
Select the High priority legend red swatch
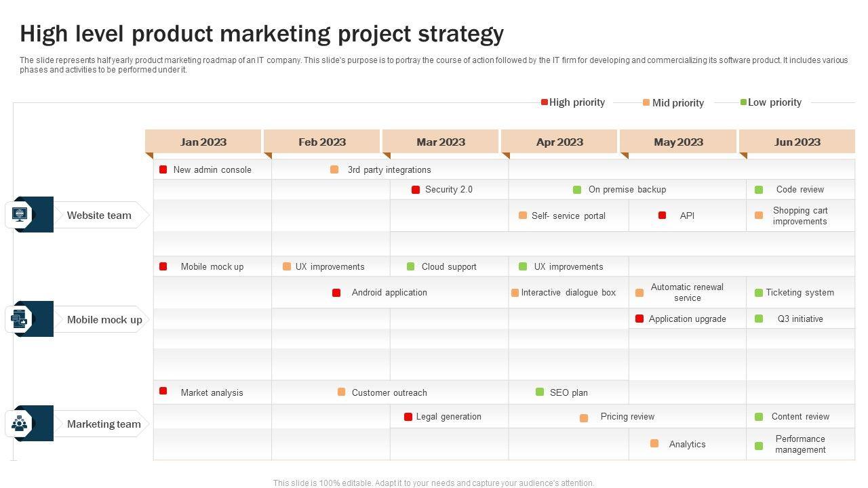[545, 102]
